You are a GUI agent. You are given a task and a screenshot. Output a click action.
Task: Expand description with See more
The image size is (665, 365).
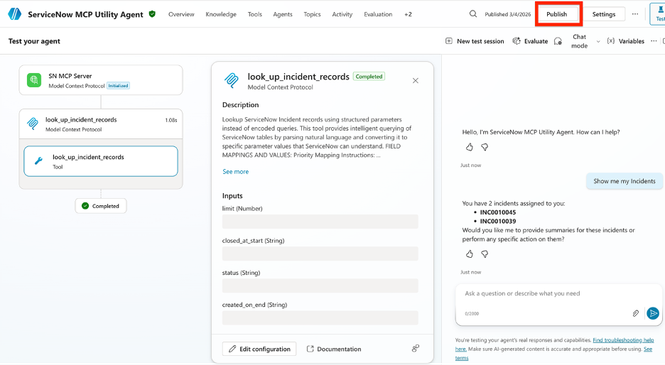coord(235,172)
